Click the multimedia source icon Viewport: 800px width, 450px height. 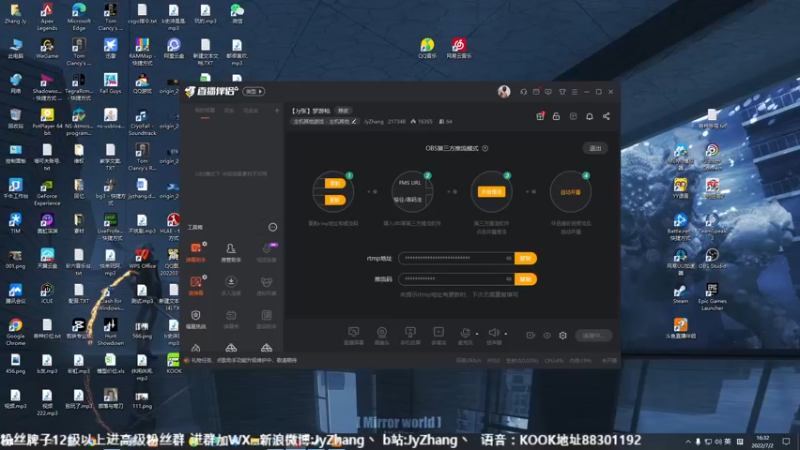pos(439,335)
